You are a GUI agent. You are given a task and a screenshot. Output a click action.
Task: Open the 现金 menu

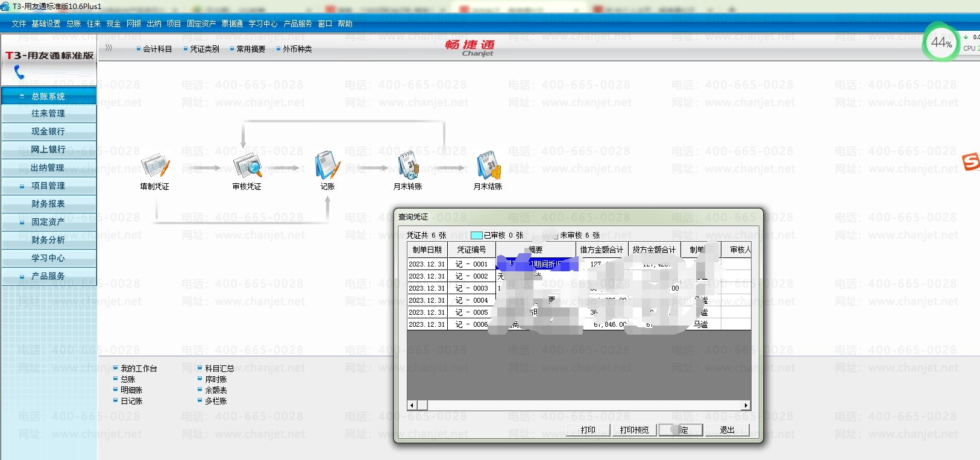[113, 24]
